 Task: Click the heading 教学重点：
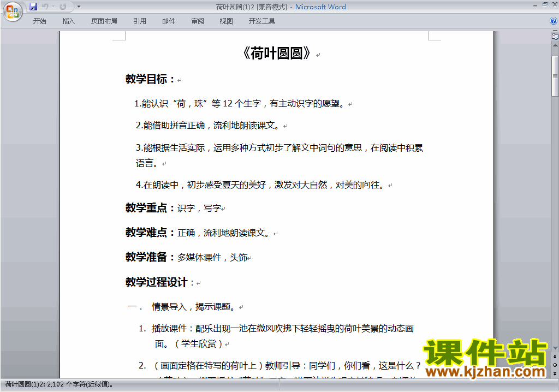pos(150,207)
